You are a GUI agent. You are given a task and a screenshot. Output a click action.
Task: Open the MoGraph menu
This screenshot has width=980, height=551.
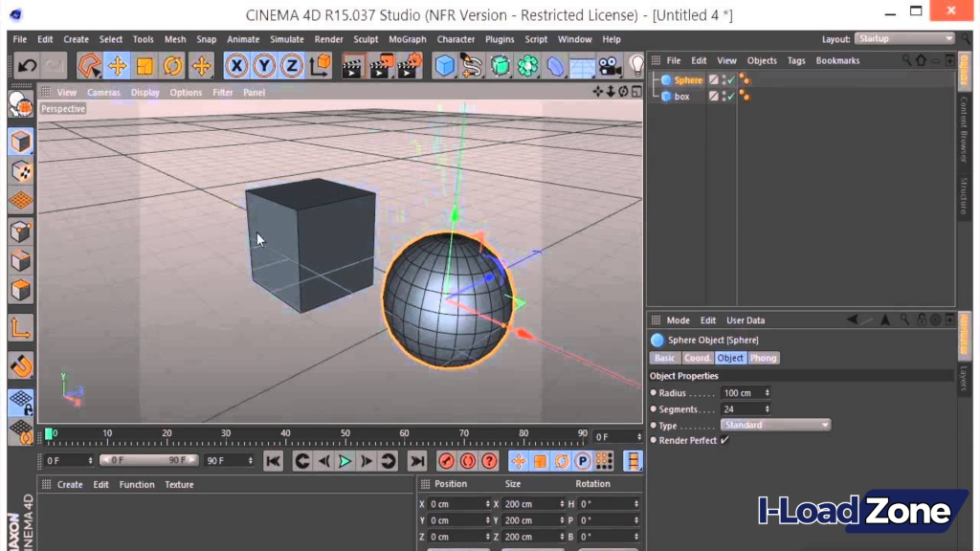click(407, 39)
